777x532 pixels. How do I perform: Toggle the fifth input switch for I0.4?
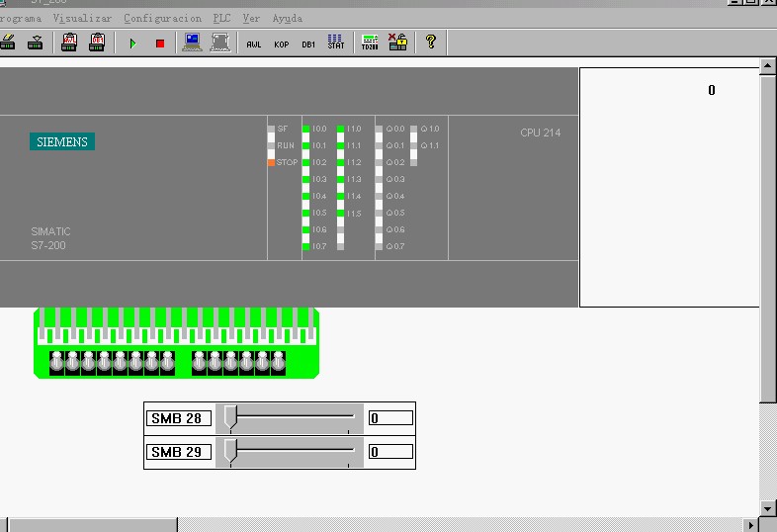[x=120, y=362]
